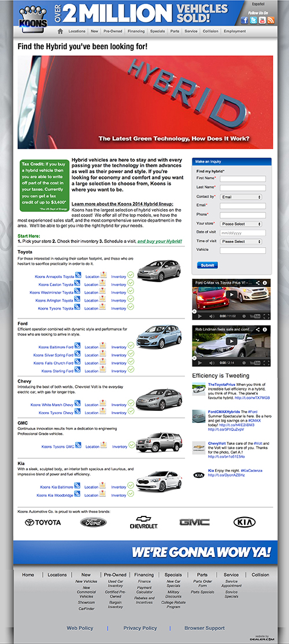Viewport: 289px width, 644px height.
Task: Click fullscreen icon on Ford C-Max video
Action: pyautogui.click(x=266, y=316)
